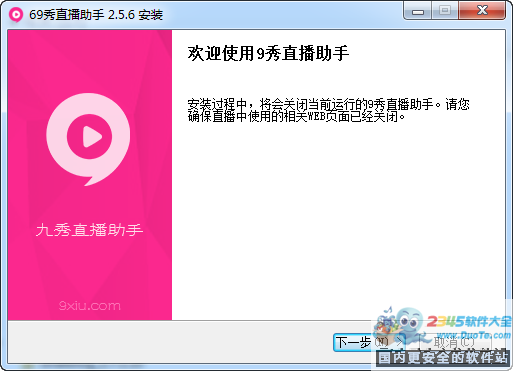Click the installer icon in title bar
The image size is (513, 371).
pyautogui.click(x=16, y=15)
